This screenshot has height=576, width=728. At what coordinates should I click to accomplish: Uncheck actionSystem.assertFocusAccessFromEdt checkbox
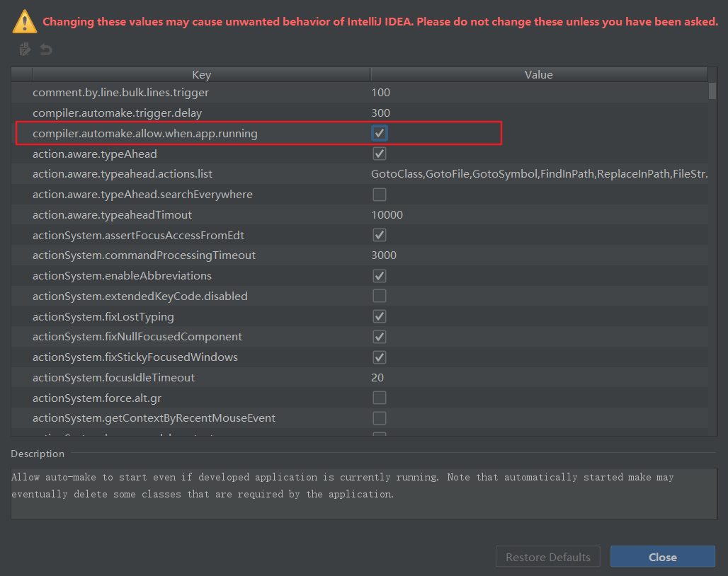click(x=380, y=235)
